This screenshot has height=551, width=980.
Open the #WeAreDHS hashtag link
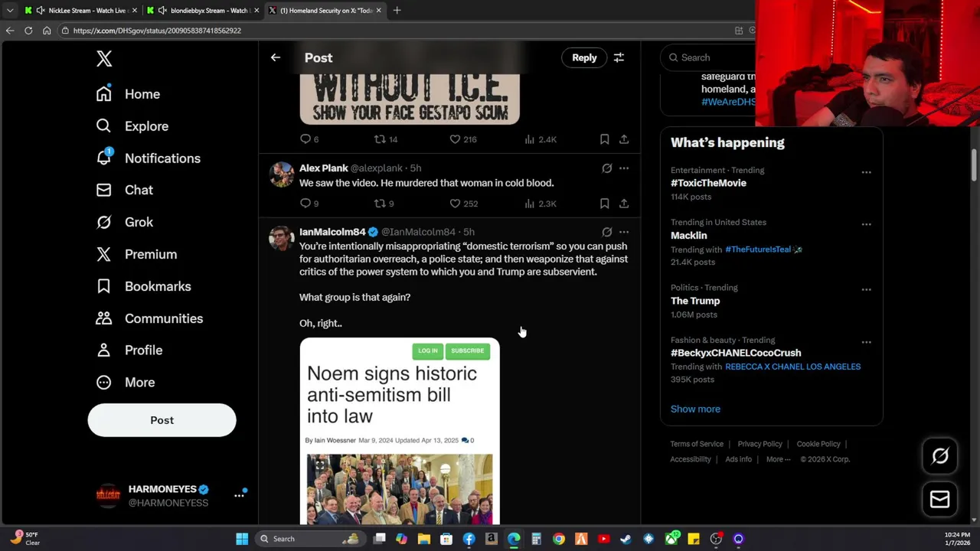[728, 102]
